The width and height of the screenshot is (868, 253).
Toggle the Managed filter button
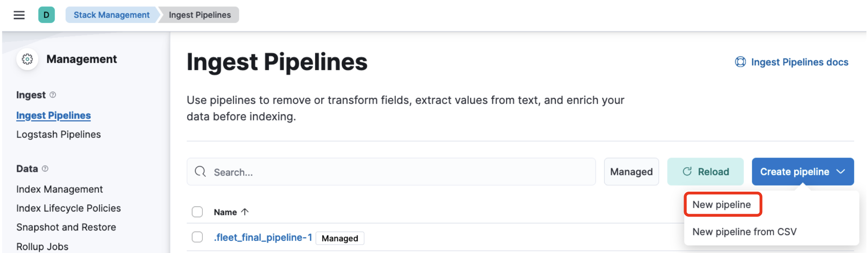[631, 171]
